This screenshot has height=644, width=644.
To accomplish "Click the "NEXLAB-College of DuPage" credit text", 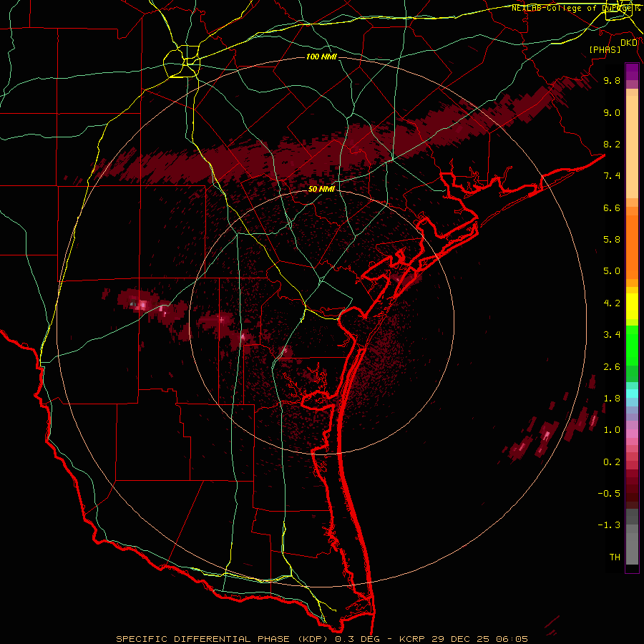I will point(571,8).
